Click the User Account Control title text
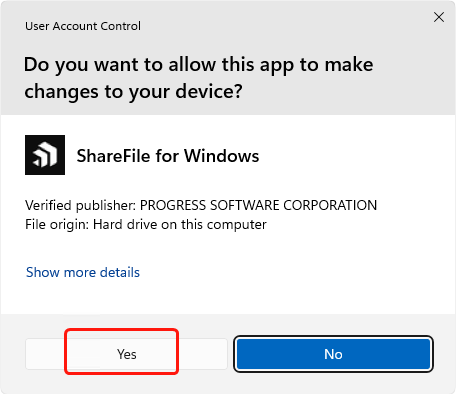Image resolution: width=456 pixels, height=394 pixels. (x=83, y=26)
